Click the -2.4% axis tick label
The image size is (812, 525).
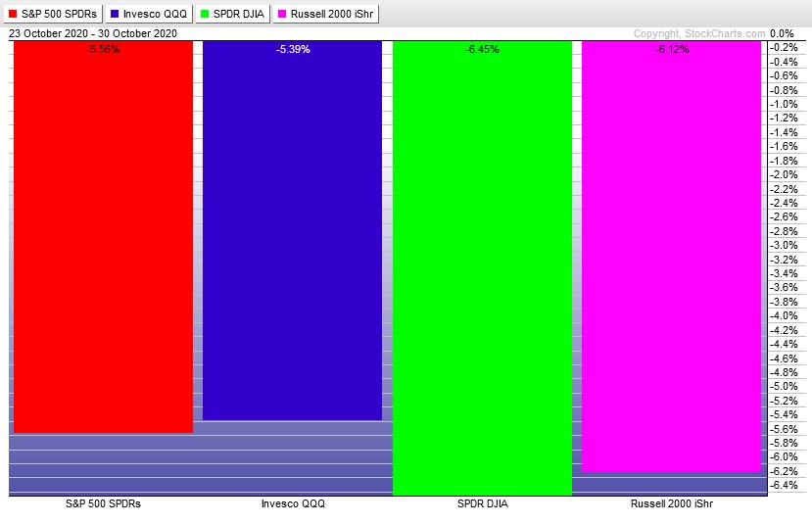click(x=784, y=203)
